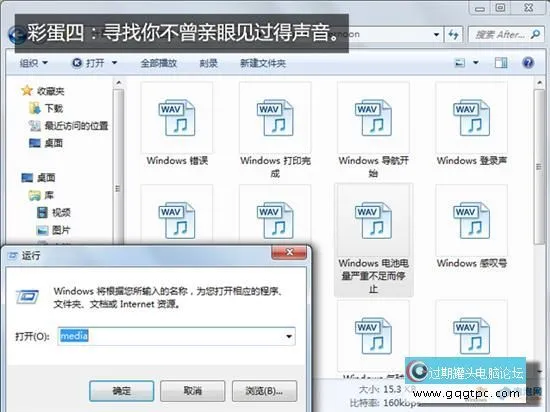Select 桌面 under favorites
Image resolution: width=550 pixels, height=412 pixels.
[46, 143]
